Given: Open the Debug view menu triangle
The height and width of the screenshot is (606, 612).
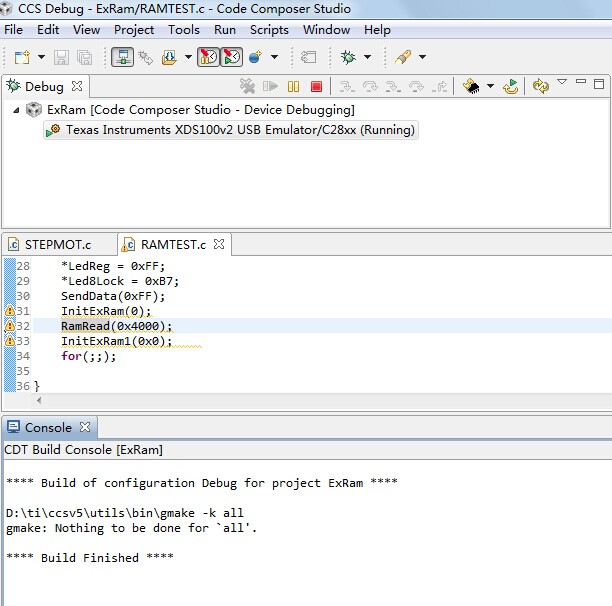Looking at the screenshot, I should click(562, 82).
